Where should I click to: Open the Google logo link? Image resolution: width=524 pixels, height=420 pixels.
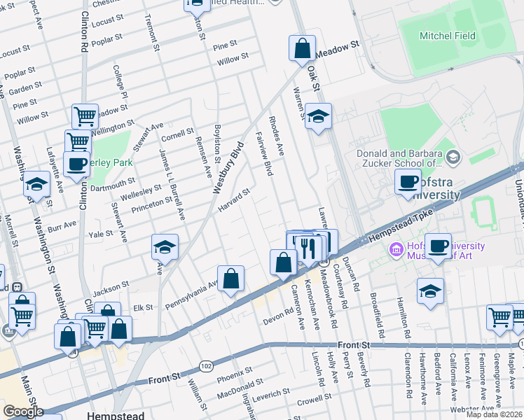point(23,412)
